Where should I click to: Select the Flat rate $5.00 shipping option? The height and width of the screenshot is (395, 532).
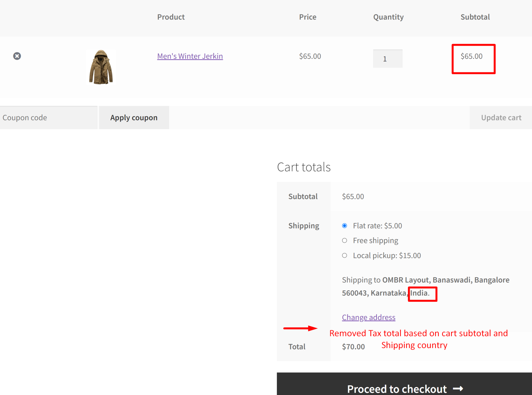pyautogui.click(x=344, y=226)
